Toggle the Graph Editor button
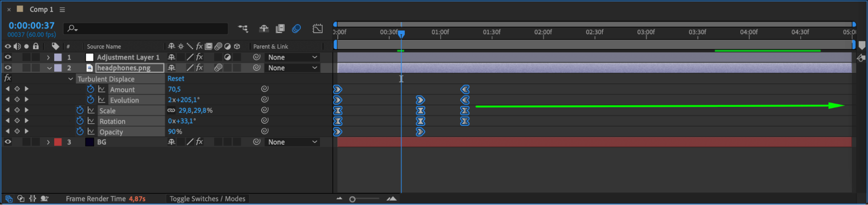Screen dimensions: 868x205 pos(318,29)
